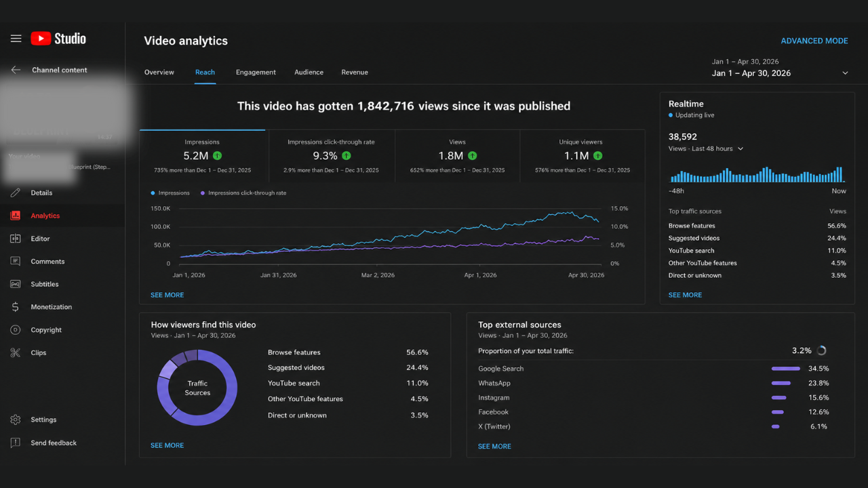
Task: Click the Facebook external source row
Action: [x=653, y=412]
